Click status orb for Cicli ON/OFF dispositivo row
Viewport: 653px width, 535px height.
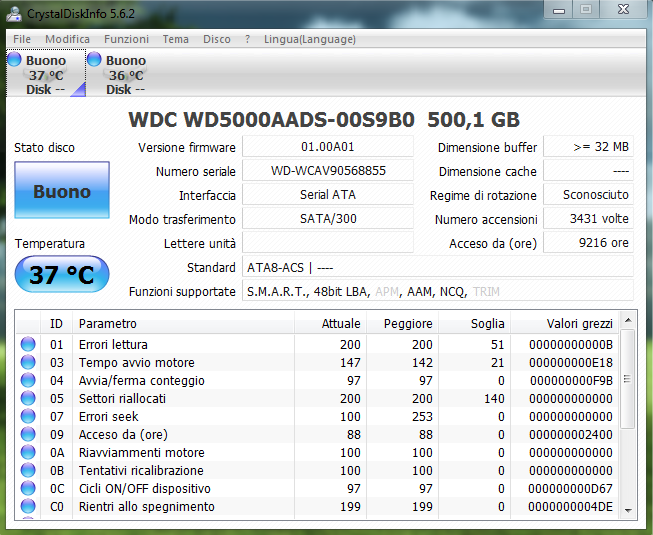[28, 488]
